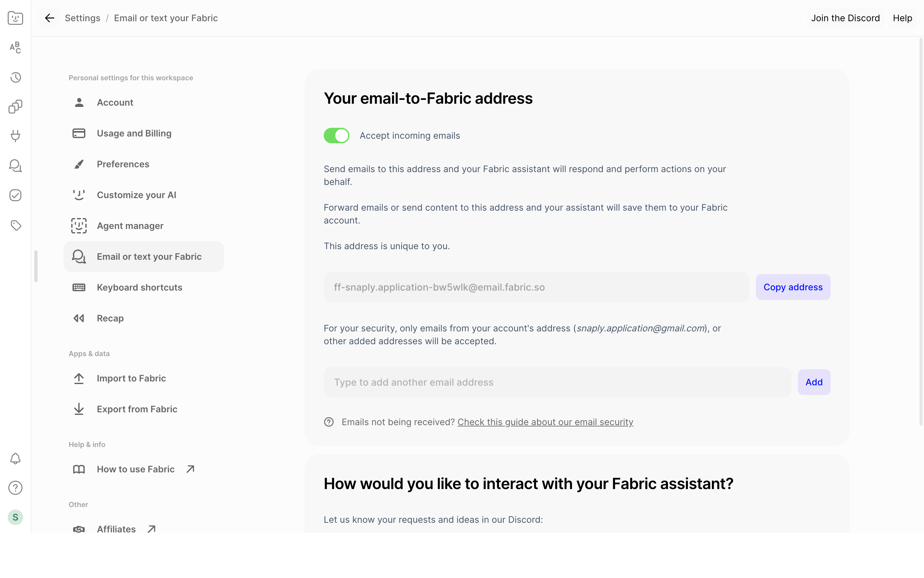Open the checkmark tasks icon in left rail
This screenshot has width=924, height=578.
click(x=15, y=195)
